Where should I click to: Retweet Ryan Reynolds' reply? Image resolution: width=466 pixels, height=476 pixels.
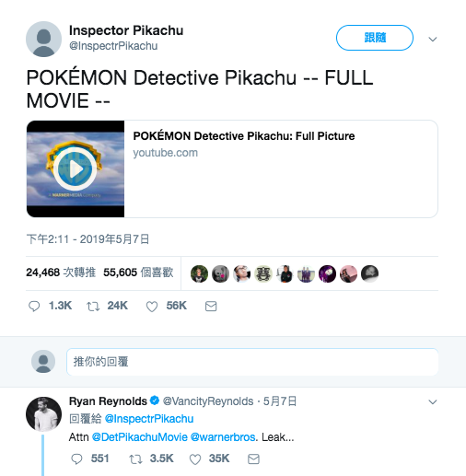point(135,459)
